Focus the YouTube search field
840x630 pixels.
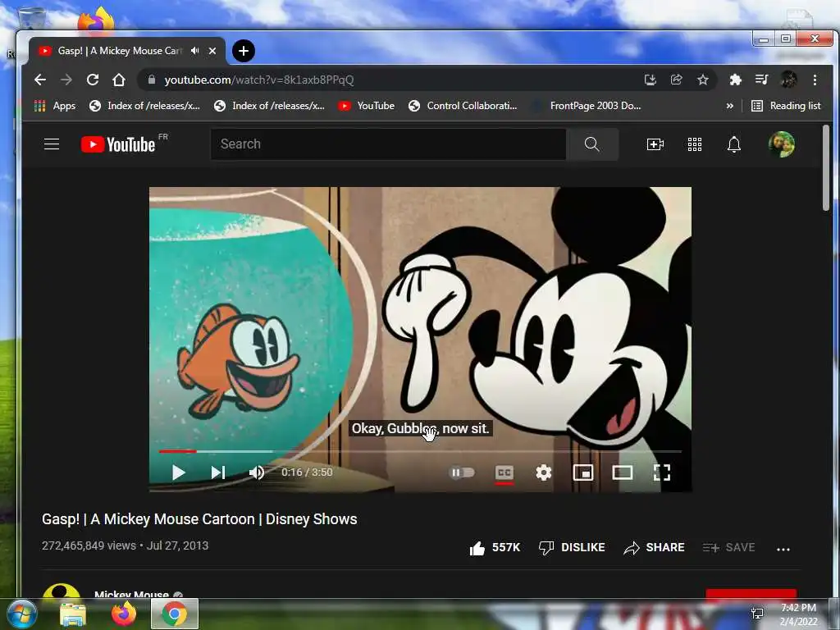[388, 144]
